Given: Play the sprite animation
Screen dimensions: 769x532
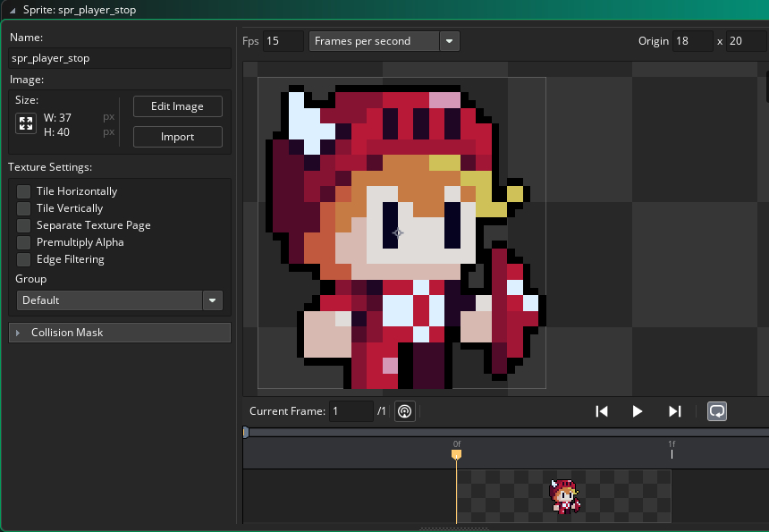Looking at the screenshot, I should pos(637,411).
